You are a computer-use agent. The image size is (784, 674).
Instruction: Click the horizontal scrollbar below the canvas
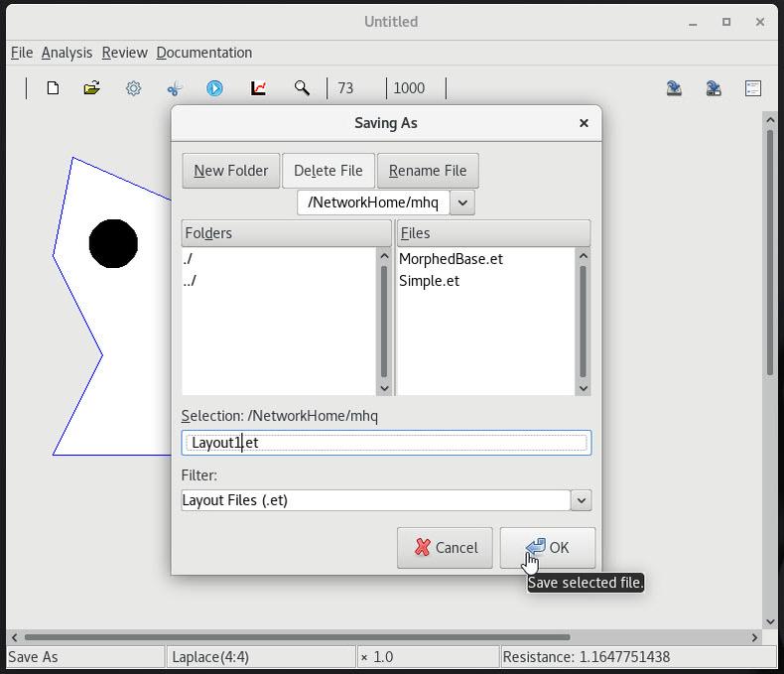(298, 637)
